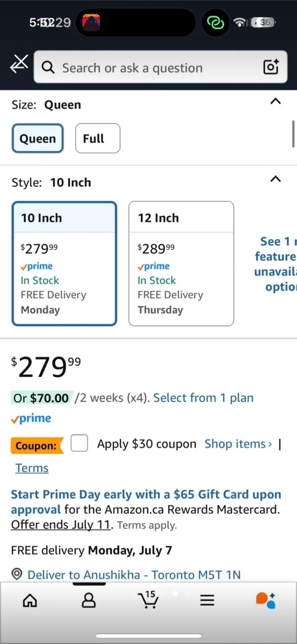Viewport: 297px width, 644px height.
Task: Open the coupon Terms link
Action: 32,467
